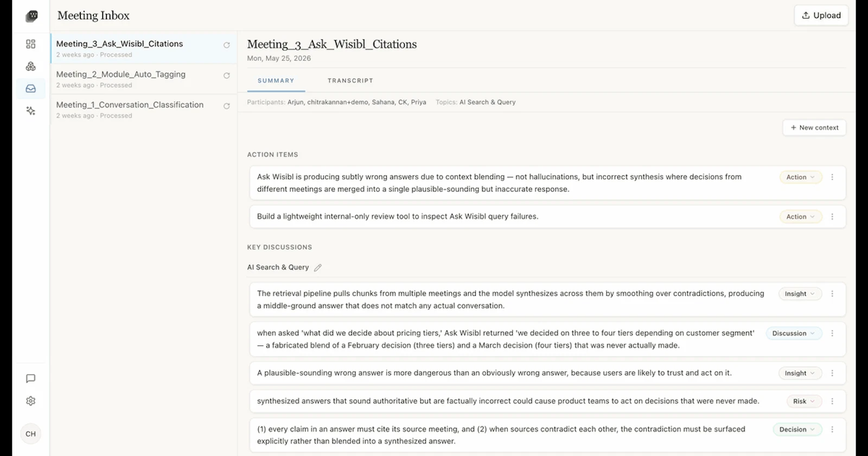Open settings gear in sidebar
This screenshot has width=868, height=456.
[31, 401]
